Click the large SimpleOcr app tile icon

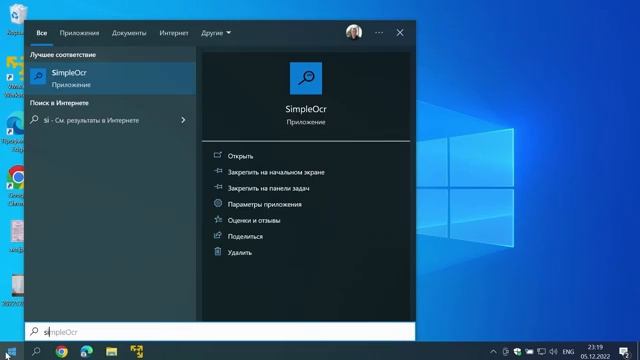tap(306, 78)
